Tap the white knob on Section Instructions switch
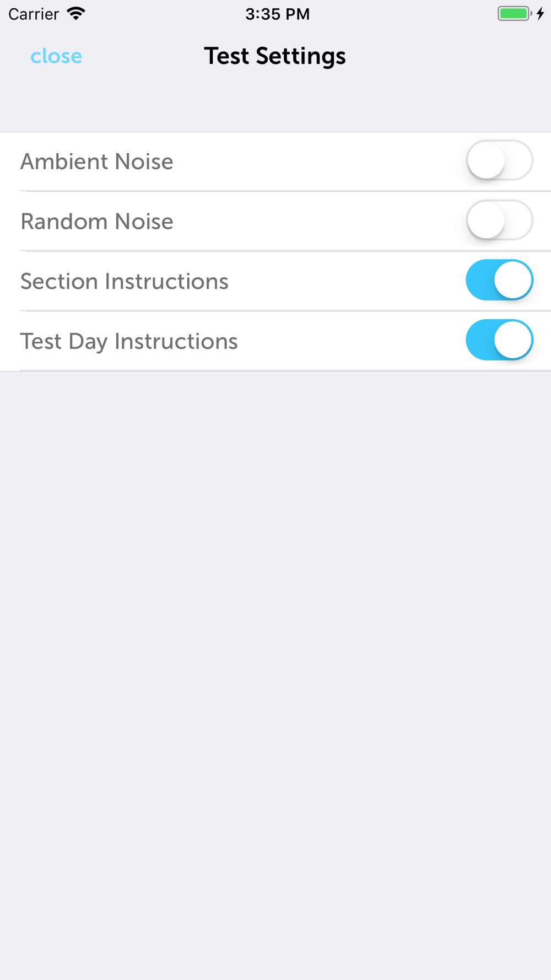The height and width of the screenshot is (980, 551). click(x=513, y=280)
